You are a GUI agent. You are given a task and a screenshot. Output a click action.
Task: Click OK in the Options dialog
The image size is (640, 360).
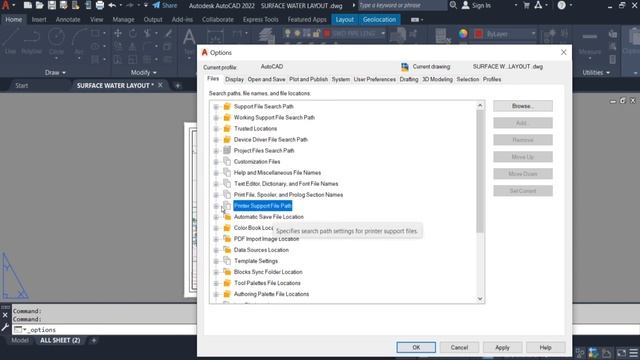tap(416, 347)
